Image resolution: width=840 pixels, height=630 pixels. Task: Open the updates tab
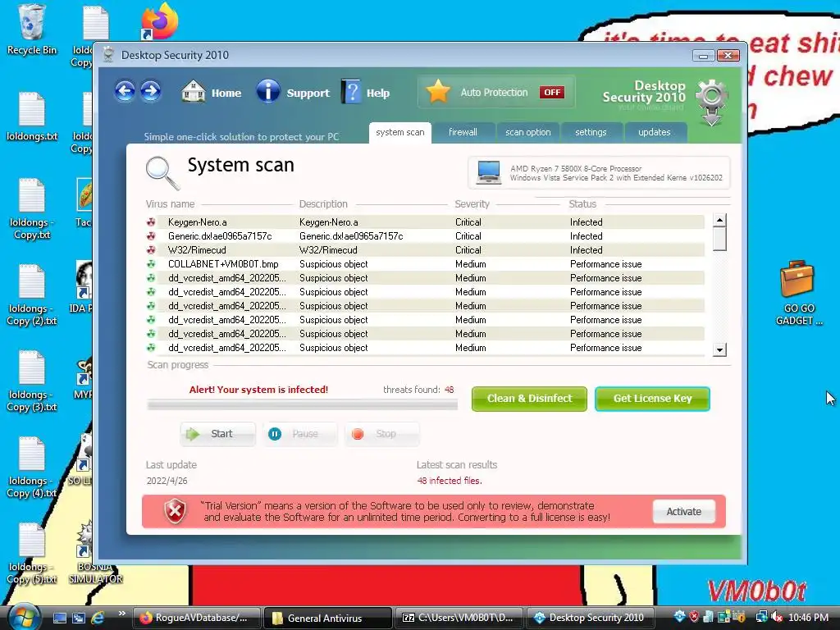point(655,132)
